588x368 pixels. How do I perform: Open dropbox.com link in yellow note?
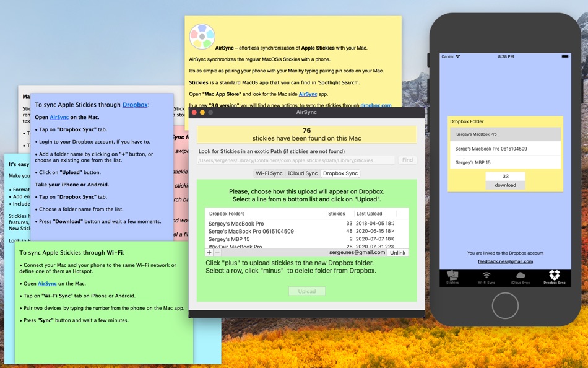[x=376, y=105]
